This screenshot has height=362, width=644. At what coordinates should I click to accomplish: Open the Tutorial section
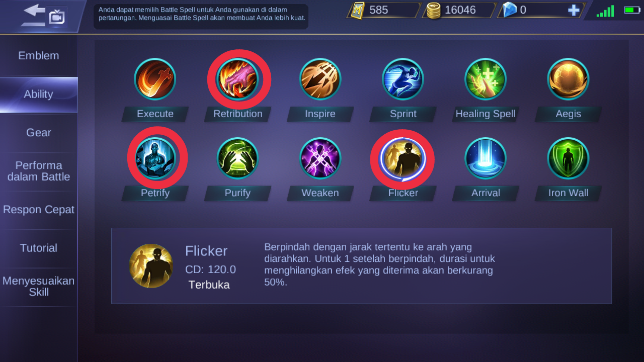pos(39,248)
